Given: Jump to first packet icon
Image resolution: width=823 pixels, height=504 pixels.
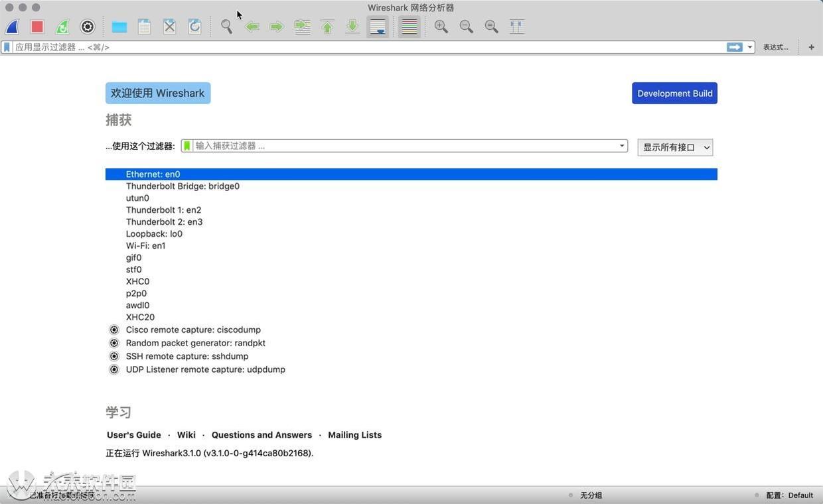Looking at the screenshot, I should 328,27.
